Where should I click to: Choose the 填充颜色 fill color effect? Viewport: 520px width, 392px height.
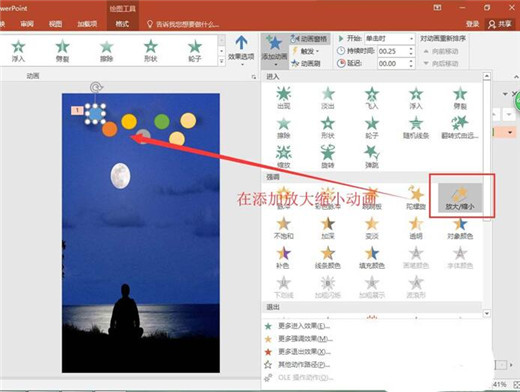372,258
